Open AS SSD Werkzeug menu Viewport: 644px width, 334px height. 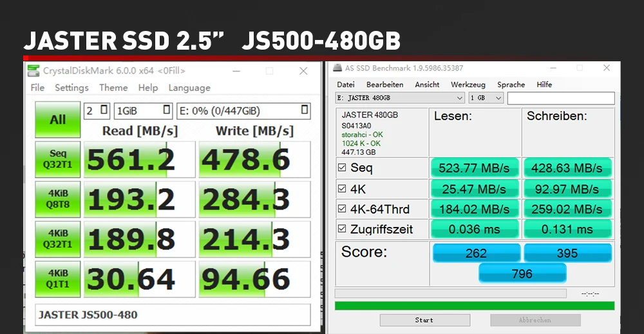tap(468, 84)
